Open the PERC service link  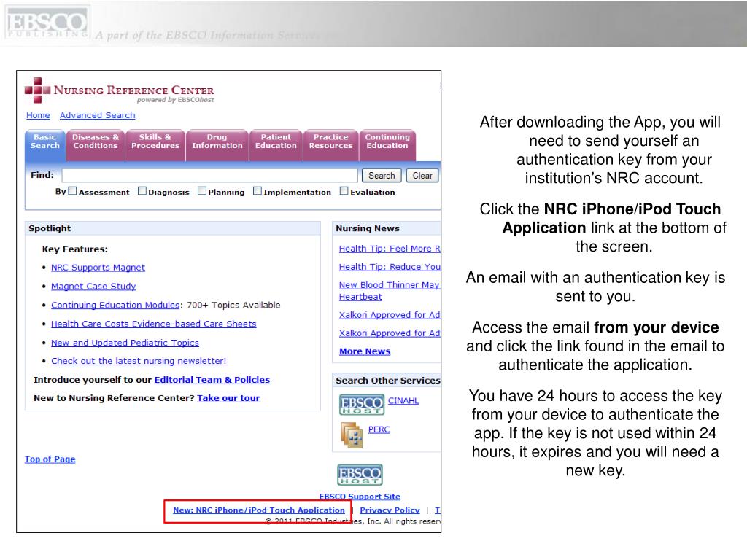379,429
